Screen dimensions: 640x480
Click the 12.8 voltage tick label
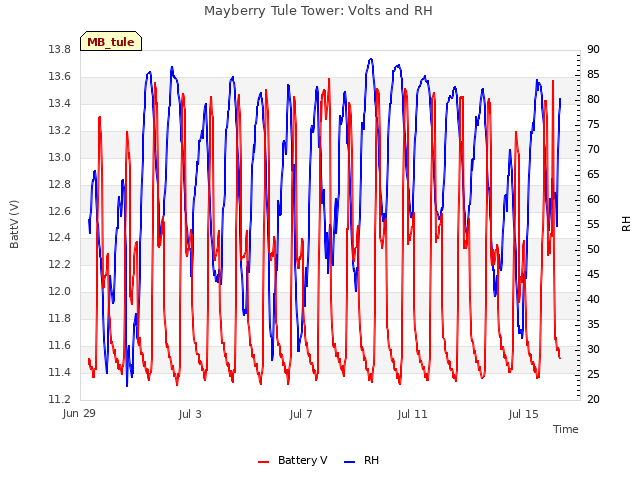point(59,184)
